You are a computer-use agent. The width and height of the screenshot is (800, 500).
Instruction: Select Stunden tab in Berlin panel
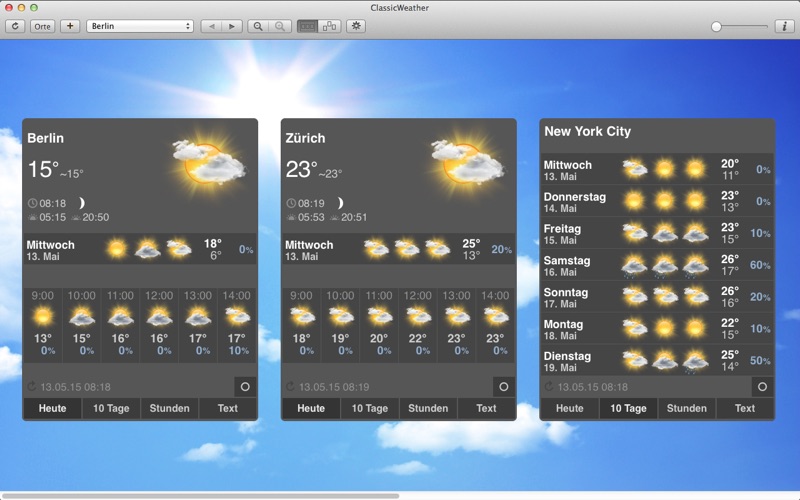click(169, 408)
